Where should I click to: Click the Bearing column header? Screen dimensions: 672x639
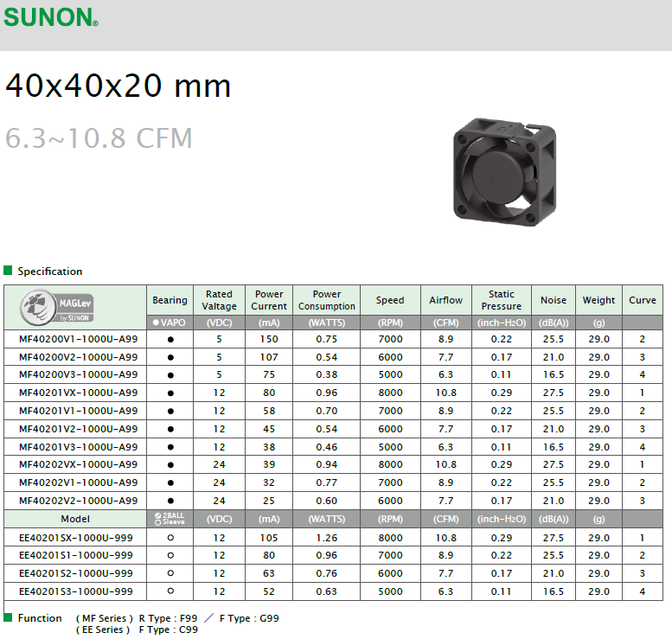tap(170, 300)
